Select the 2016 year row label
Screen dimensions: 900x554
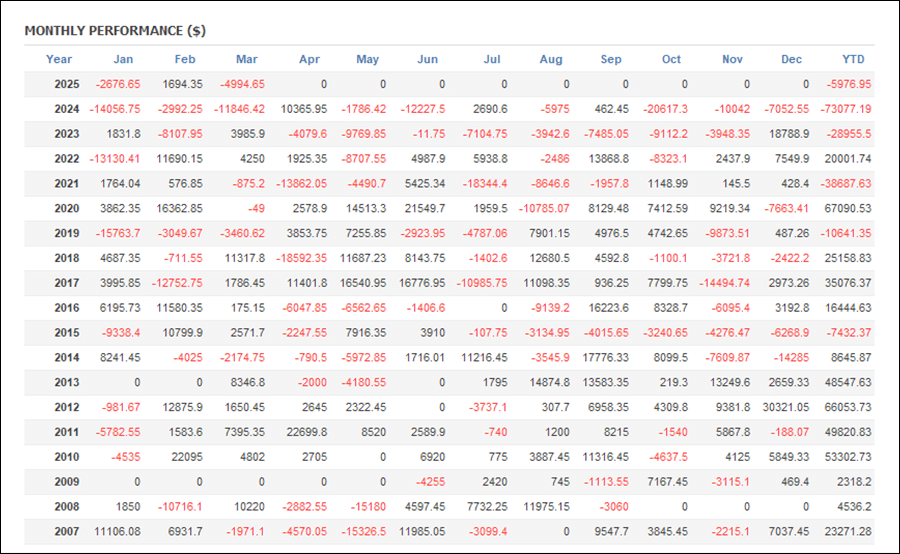point(67,308)
